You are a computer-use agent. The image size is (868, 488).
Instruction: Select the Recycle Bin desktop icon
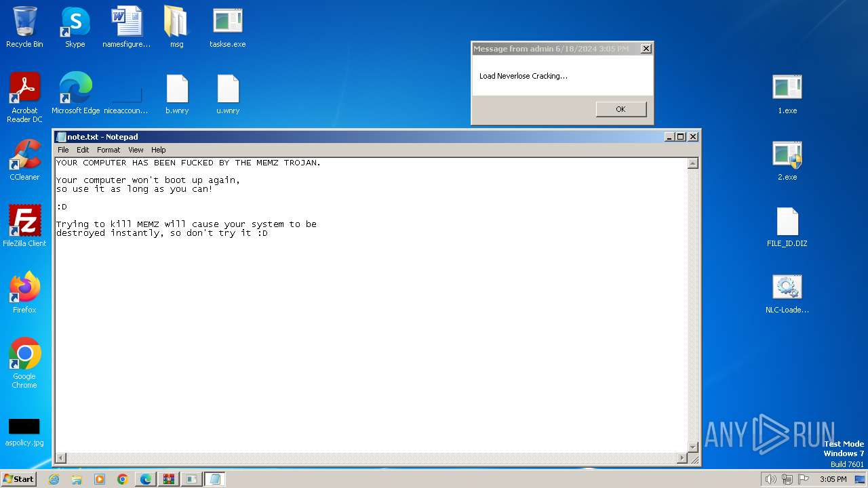click(24, 27)
